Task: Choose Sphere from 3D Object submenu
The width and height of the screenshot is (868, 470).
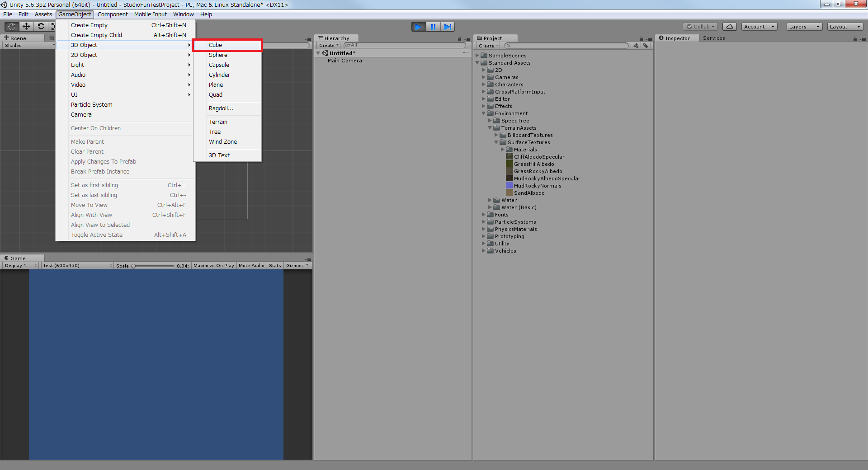Action: (227, 55)
